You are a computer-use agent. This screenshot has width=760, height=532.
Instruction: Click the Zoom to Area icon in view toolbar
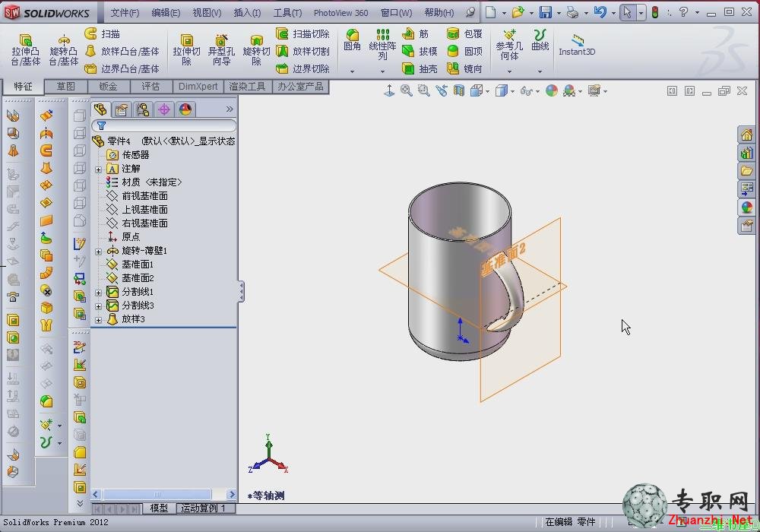[423, 90]
